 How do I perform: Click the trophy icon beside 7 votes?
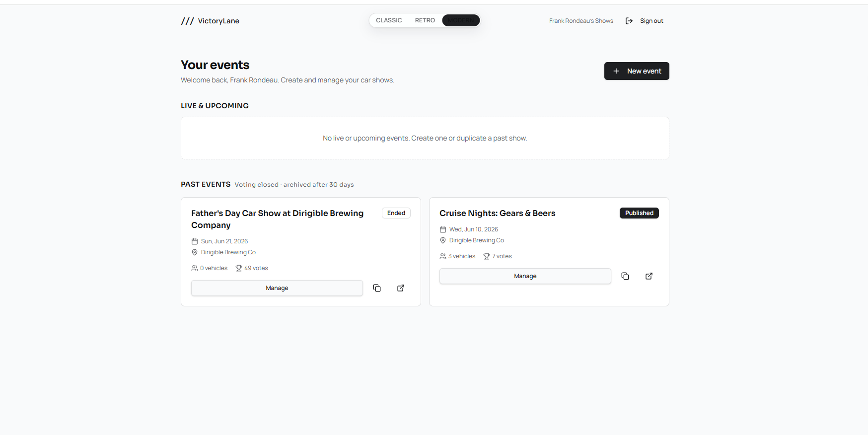(x=487, y=256)
